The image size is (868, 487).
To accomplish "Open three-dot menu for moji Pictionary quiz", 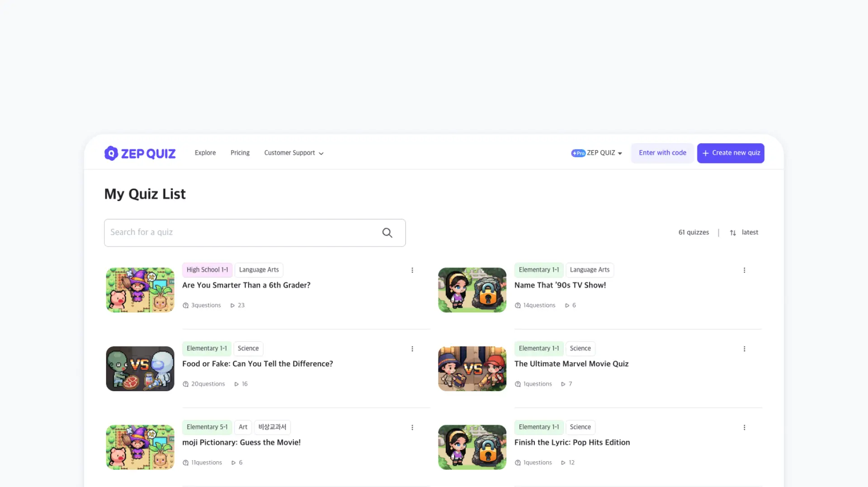I will click(412, 427).
